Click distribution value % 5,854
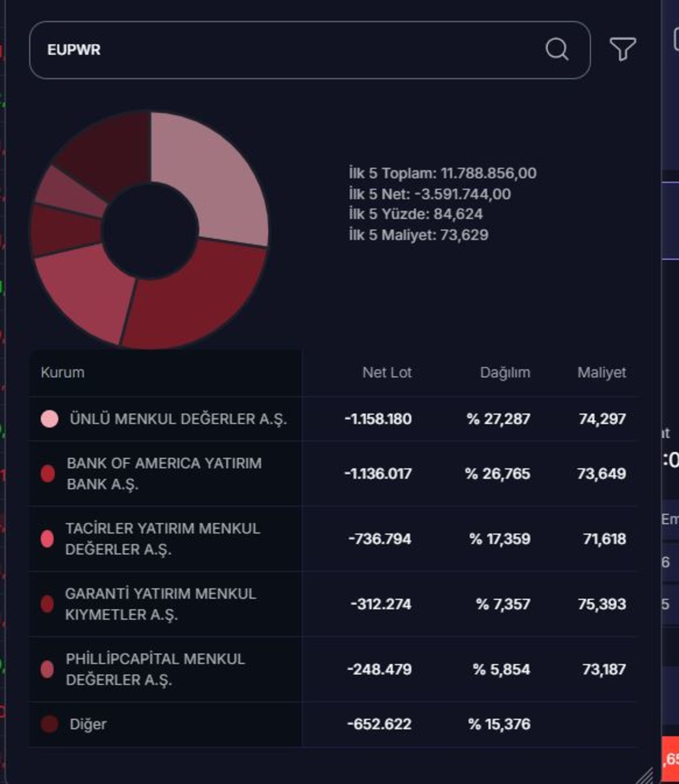 (501, 669)
